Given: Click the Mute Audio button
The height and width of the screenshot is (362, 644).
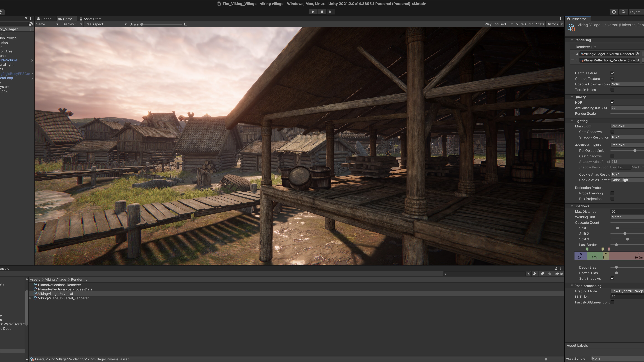Looking at the screenshot, I should coord(524,24).
